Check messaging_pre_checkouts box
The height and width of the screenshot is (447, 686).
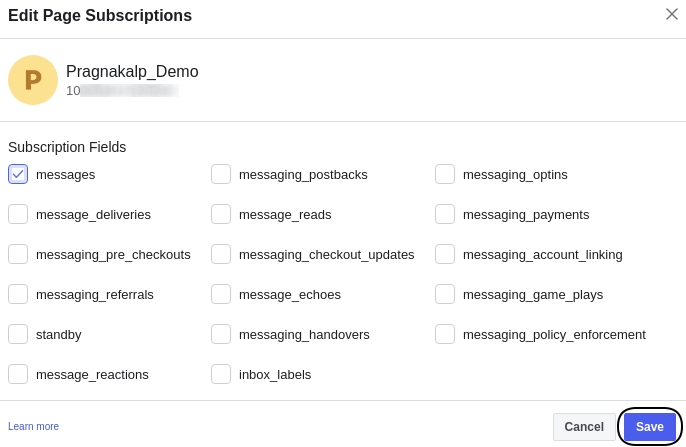click(x=18, y=254)
